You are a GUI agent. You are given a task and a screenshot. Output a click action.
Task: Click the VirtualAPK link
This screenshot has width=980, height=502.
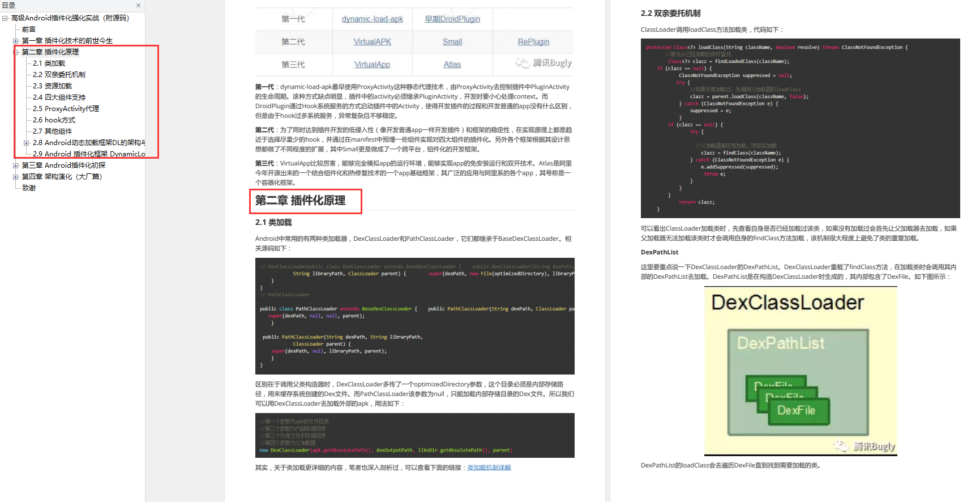(373, 42)
